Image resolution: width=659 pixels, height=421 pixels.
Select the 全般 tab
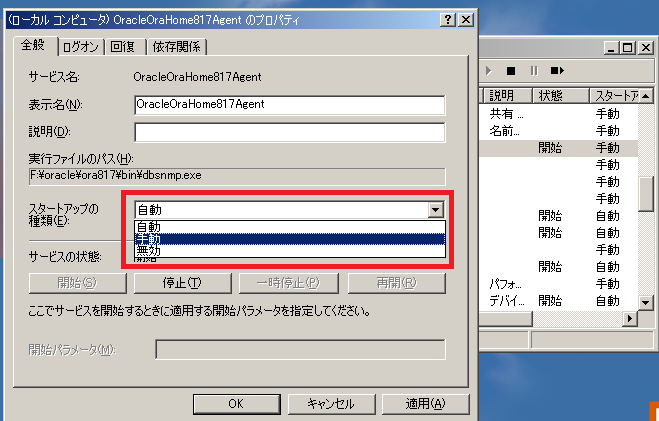pos(35,45)
